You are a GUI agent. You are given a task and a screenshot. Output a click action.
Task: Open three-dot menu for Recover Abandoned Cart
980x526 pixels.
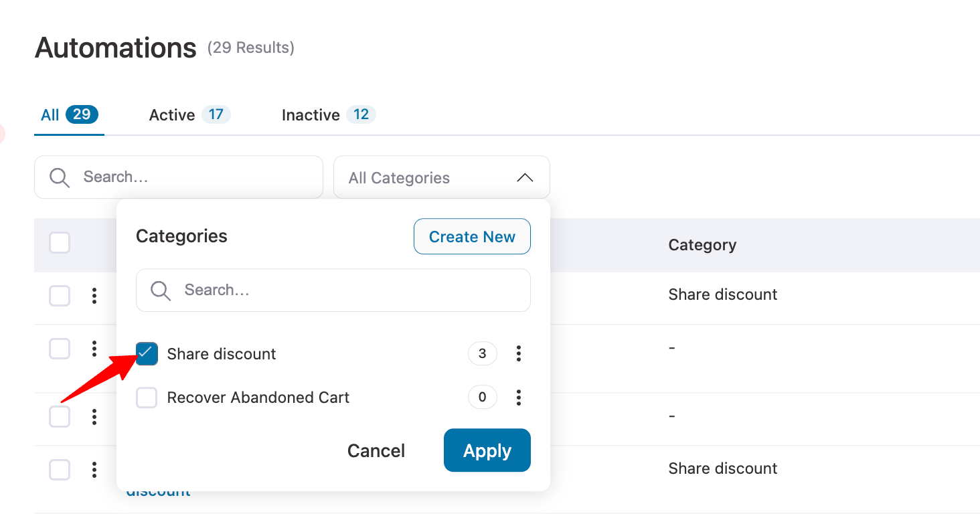click(519, 398)
